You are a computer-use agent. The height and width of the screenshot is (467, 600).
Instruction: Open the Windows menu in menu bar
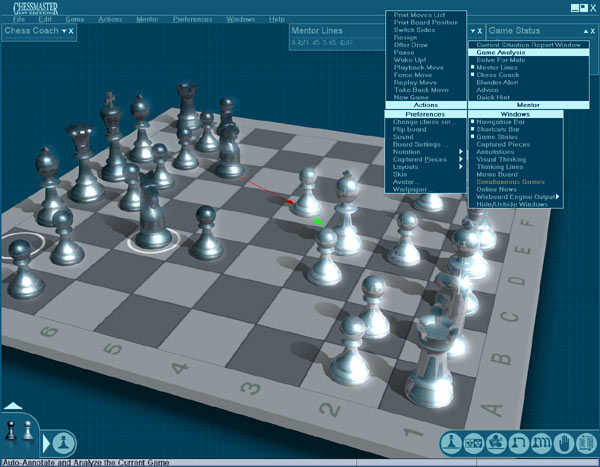coord(240,19)
